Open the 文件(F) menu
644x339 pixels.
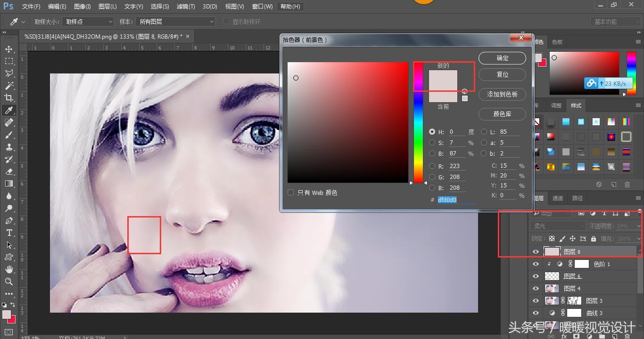(31, 7)
